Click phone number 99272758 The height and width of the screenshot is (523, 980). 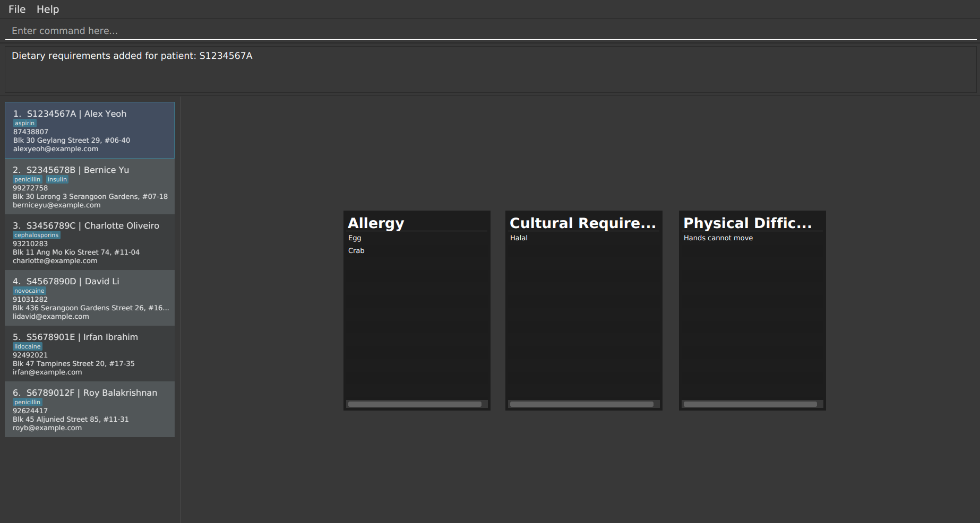[30, 188]
